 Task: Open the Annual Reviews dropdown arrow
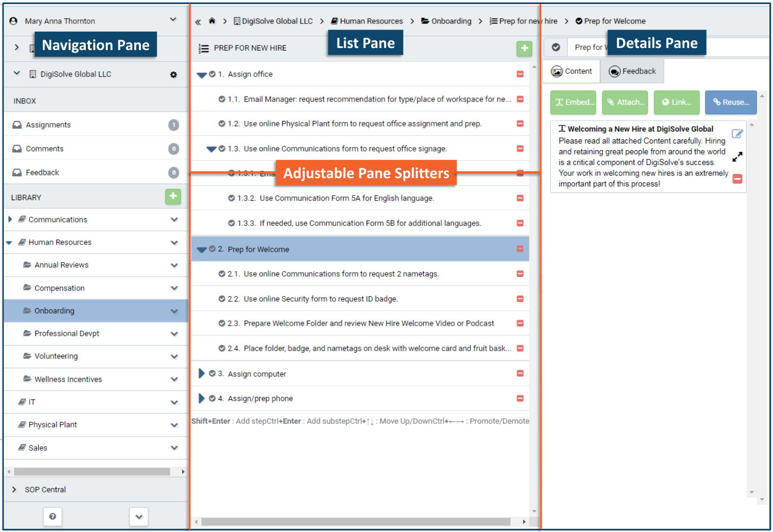click(175, 265)
